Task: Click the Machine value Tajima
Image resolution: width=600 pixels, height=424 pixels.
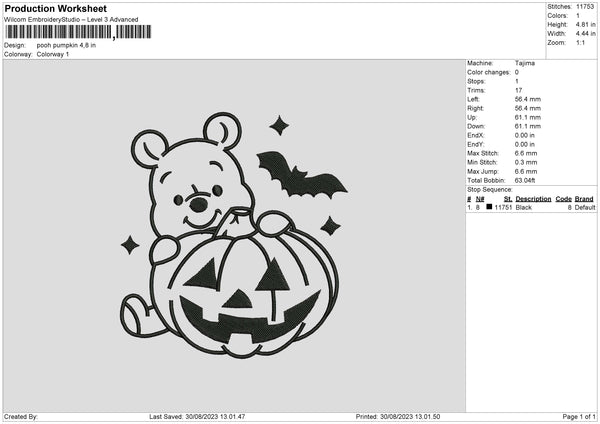Action: pos(525,63)
